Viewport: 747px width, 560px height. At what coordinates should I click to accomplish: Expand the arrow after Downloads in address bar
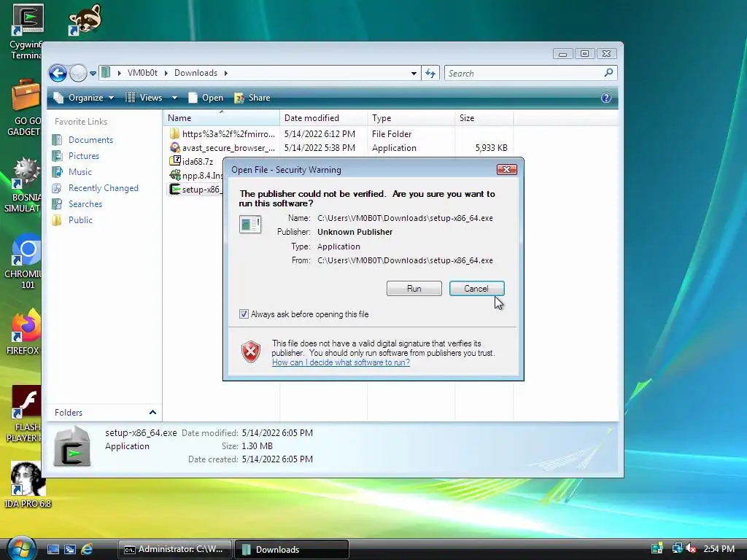click(226, 73)
